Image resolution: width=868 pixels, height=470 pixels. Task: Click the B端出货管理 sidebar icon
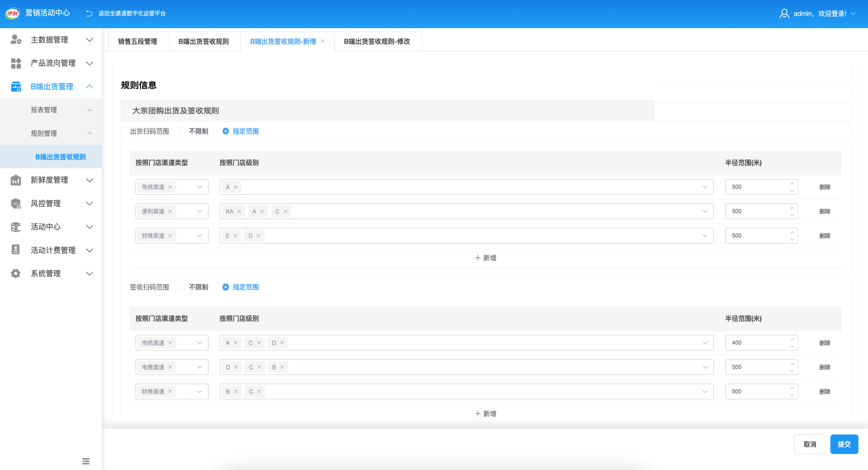point(16,87)
